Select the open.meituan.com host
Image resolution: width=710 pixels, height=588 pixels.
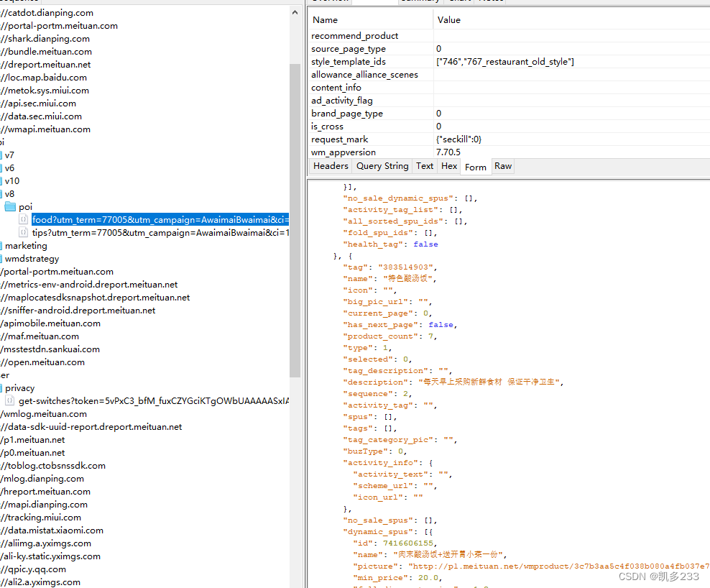[x=42, y=362]
